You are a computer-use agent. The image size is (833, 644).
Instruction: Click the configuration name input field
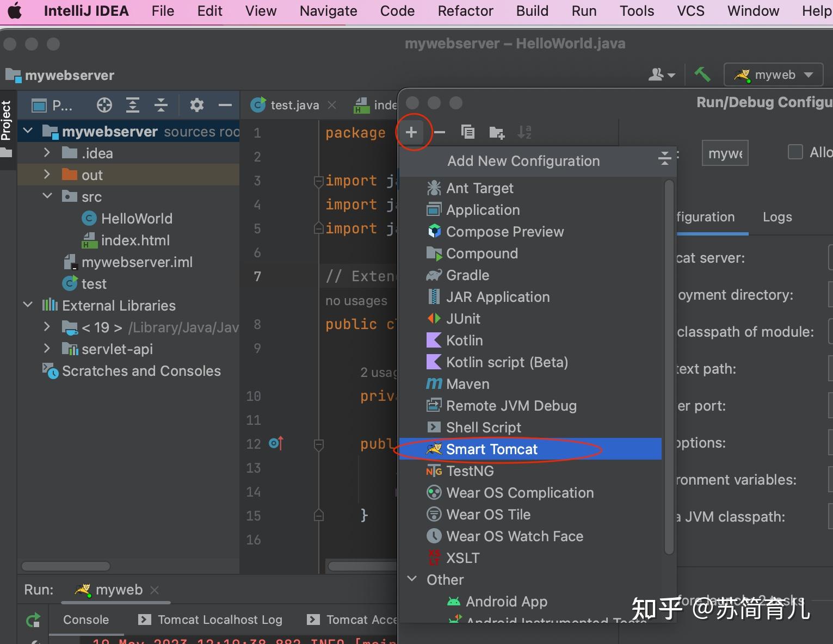(725, 153)
